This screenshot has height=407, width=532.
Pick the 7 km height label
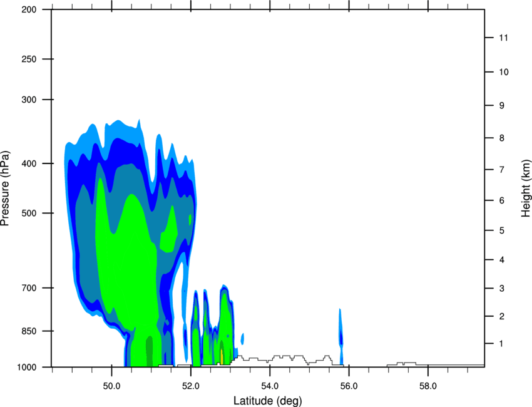502,170
